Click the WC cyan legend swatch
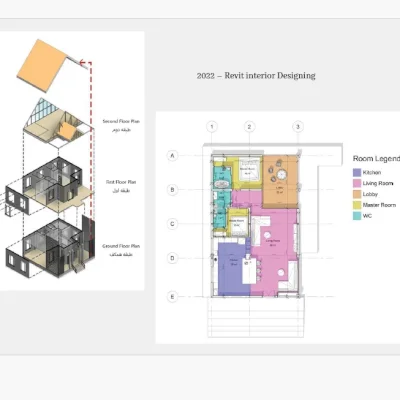400x400 pixels. [x=357, y=216]
